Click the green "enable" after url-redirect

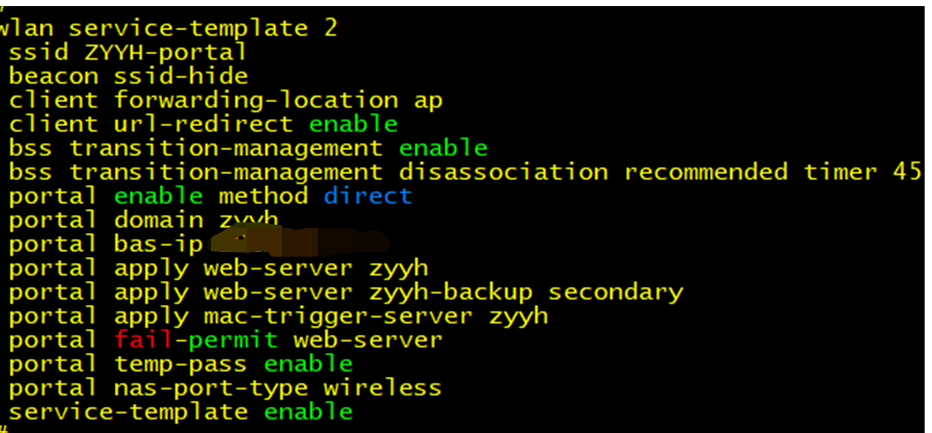point(353,124)
